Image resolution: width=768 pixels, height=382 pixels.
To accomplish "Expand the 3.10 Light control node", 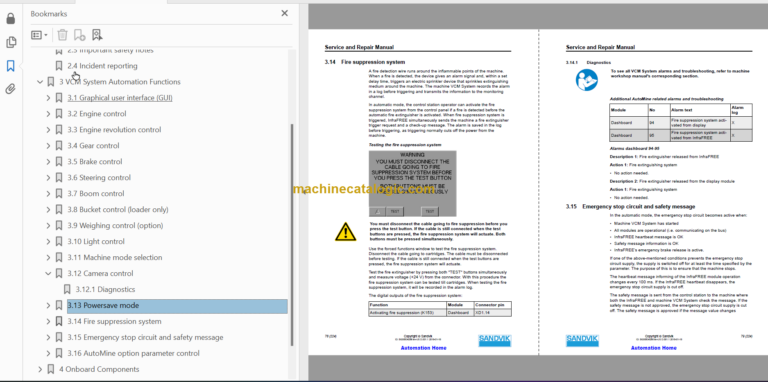I will pos(48,241).
